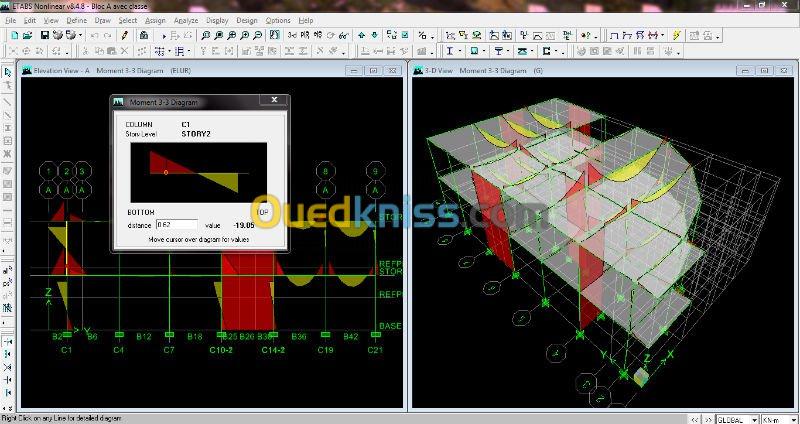Click the New Model icon
Image resolution: width=800 pixels, height=424 pixels.
coord(14,35)
